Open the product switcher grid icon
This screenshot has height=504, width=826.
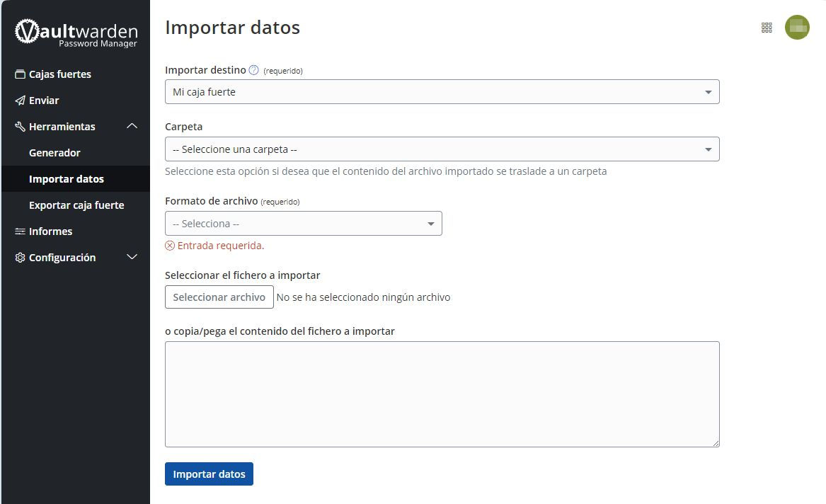tap(767, 28)
